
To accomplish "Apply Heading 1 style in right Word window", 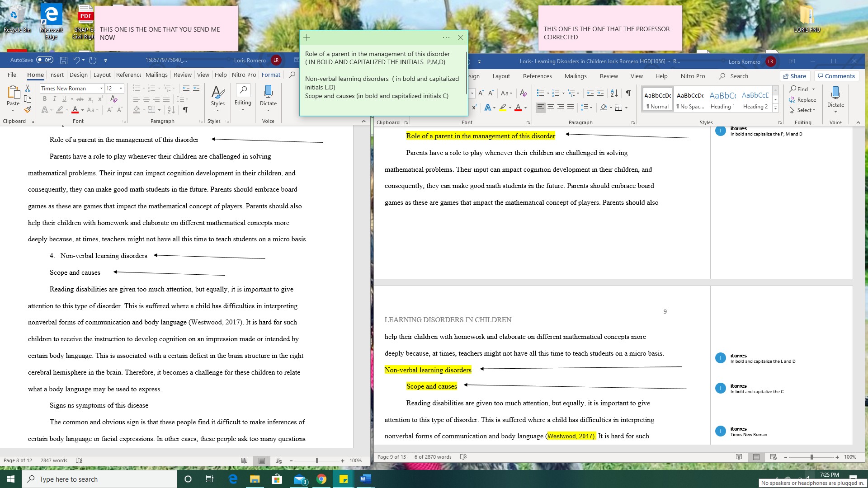I will point(722,99).
